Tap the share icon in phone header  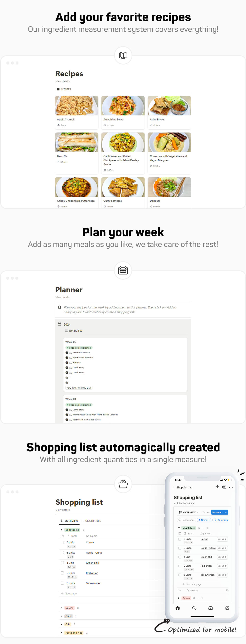pos(217,487)
